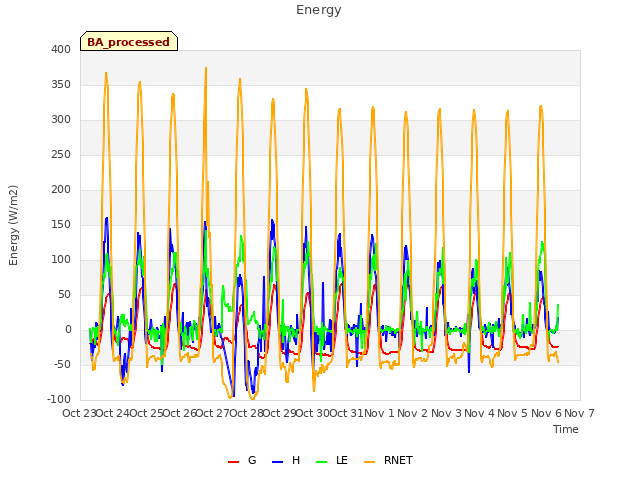Click the Nov 4 x-axis tick label
640x480 pixels.
click(x=479, y=413)
